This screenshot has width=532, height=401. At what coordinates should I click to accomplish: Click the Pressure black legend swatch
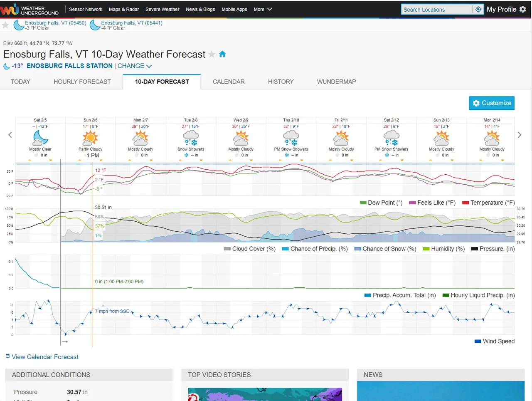pyautogui.click(x=474, y=249)
